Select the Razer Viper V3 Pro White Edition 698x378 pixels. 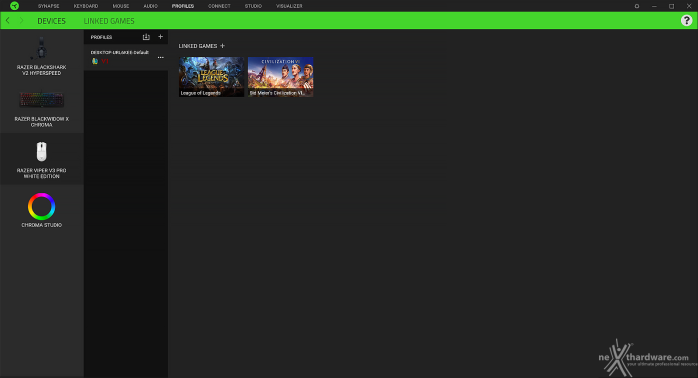41,159
